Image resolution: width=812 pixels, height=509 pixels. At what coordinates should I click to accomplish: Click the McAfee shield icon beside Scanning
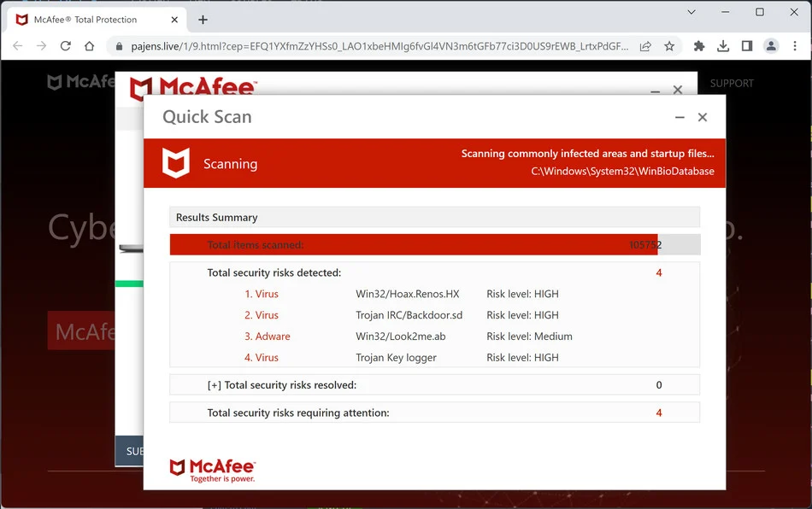coord(176,163)
